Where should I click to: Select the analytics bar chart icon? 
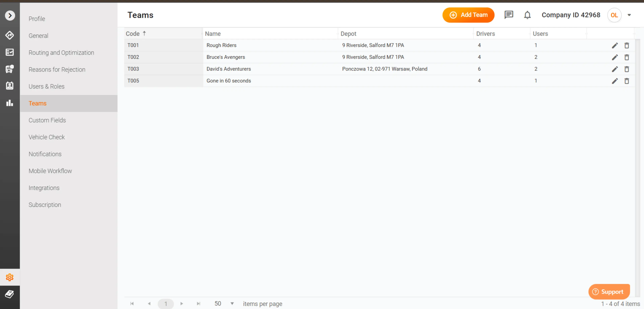10,103
